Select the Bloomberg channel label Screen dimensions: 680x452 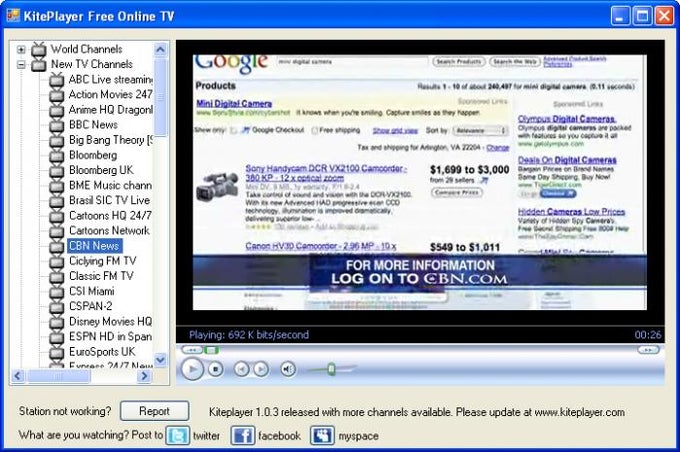(93, 155)
